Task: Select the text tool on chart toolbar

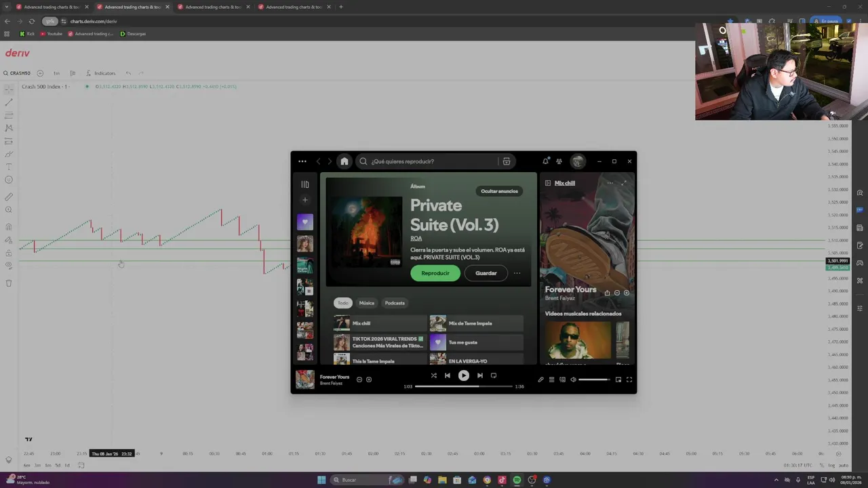Action: point(9,167)
